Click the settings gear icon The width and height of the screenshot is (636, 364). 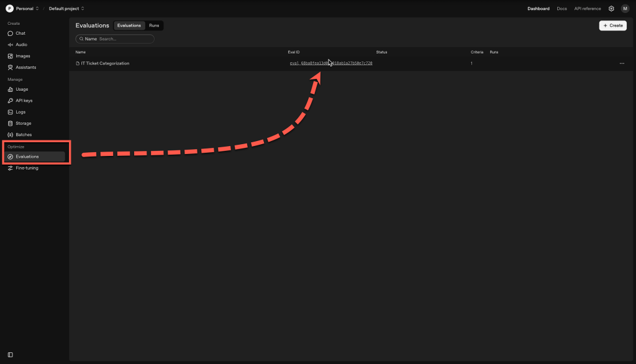click(611, 9)
